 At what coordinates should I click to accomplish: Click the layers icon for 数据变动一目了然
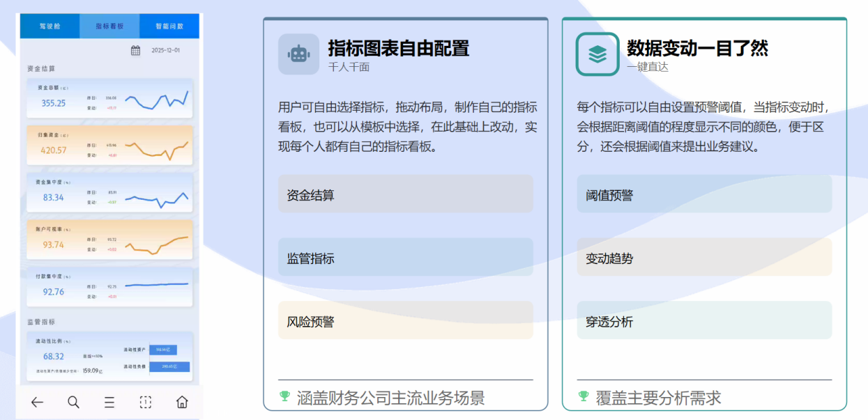[x=597, y=54]
